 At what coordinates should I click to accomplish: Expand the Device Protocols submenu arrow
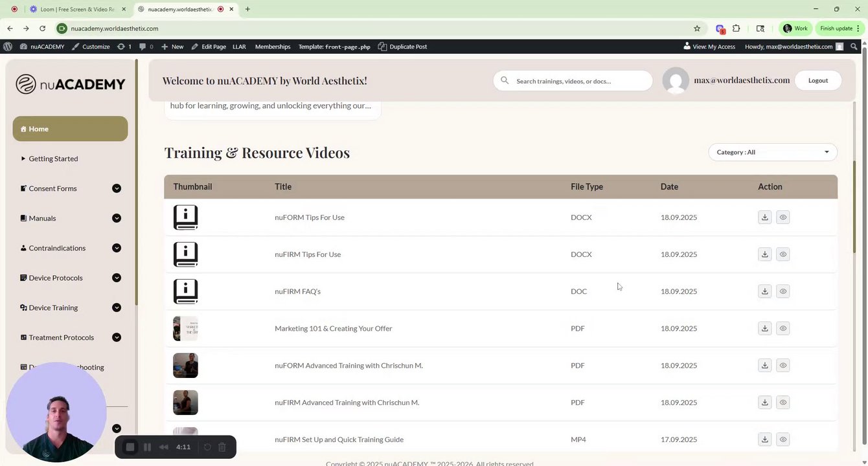pos(117,278)
